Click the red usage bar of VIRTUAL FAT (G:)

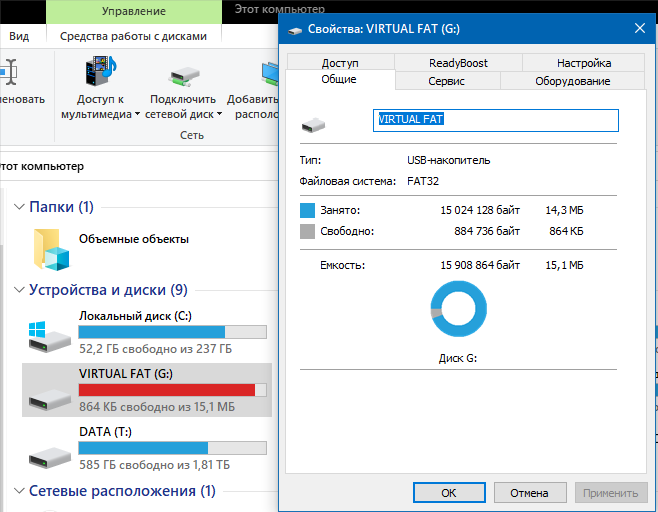pos(172,390)
